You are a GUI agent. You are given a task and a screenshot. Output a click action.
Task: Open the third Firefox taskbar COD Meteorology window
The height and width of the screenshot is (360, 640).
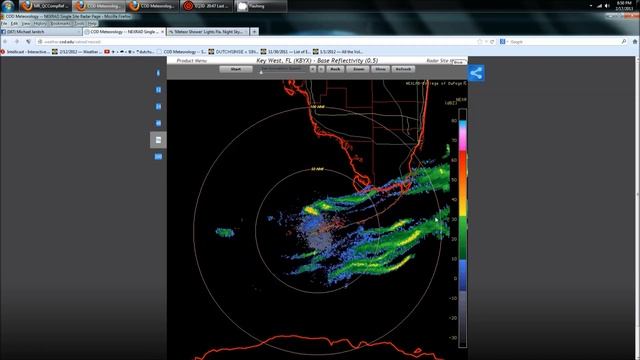click(x=152, y=6)
